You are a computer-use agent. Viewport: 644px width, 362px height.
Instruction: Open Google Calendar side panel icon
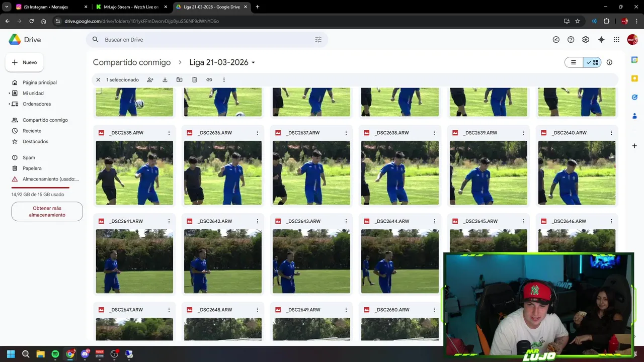634,60
